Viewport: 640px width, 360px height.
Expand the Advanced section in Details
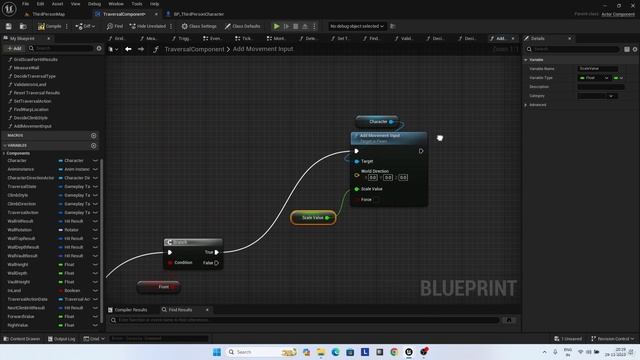point(526,105)
